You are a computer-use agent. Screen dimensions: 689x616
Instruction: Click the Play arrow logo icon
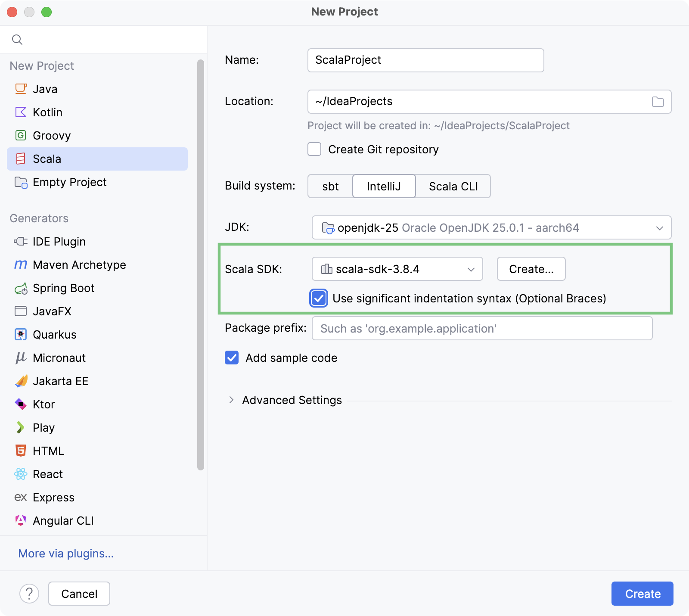(20, 427)
